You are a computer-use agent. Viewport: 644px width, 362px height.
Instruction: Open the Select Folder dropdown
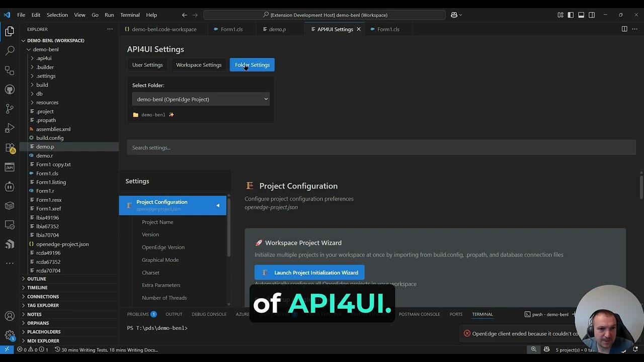coord(201,99)
